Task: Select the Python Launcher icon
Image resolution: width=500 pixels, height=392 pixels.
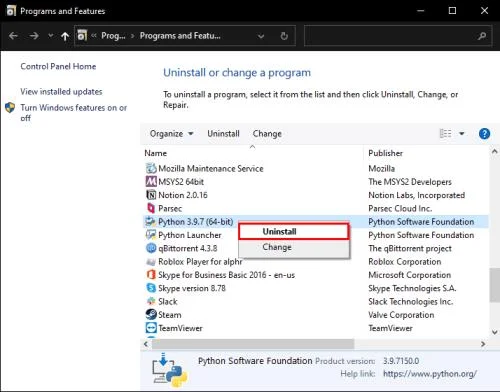Action: 151,235
